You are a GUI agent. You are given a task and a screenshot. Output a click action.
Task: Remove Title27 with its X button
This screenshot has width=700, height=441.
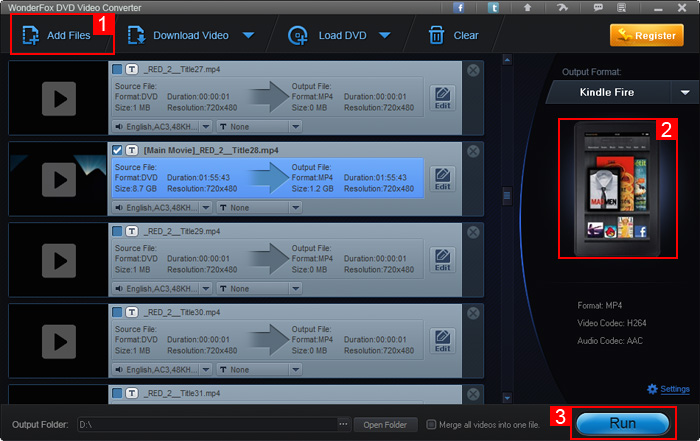[x=473, y=70]
